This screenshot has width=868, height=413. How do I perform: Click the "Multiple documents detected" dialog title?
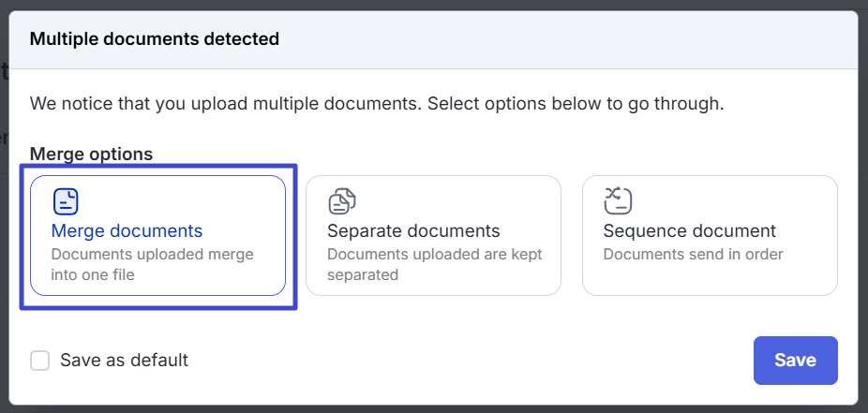155,39
